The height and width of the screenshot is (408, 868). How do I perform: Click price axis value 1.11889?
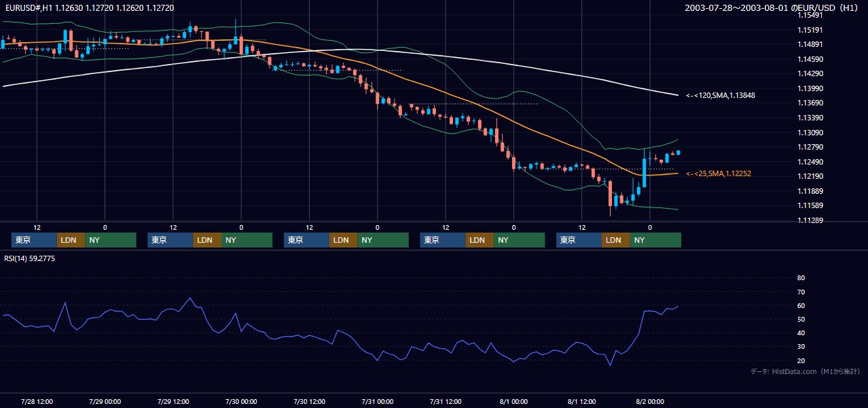[x=811, y=191]
